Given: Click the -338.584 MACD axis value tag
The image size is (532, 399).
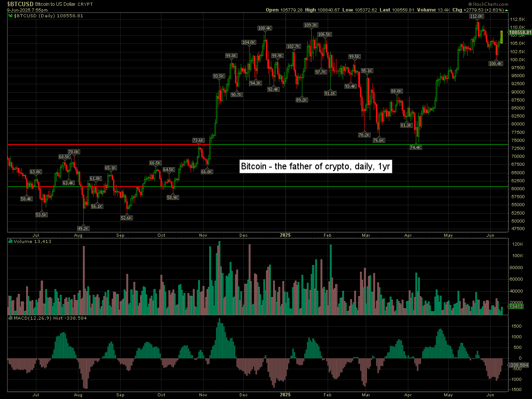Looking at the screenshot, I should (x=517, y=365).
